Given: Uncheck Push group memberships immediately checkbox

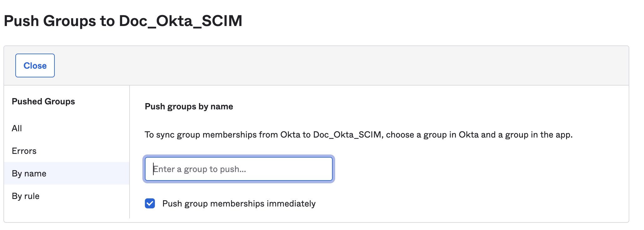Looking at the screenshot, I should click(x=150, y=203).
